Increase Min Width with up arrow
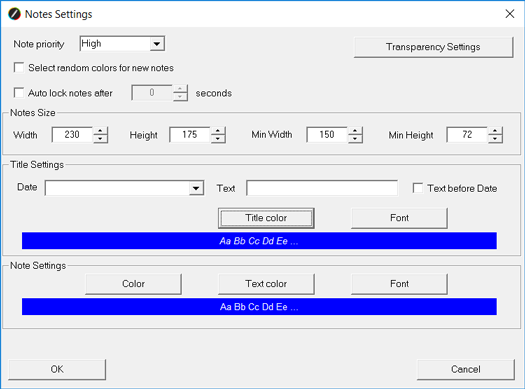Viewport: 525px width, 389px height. [355, 131]
